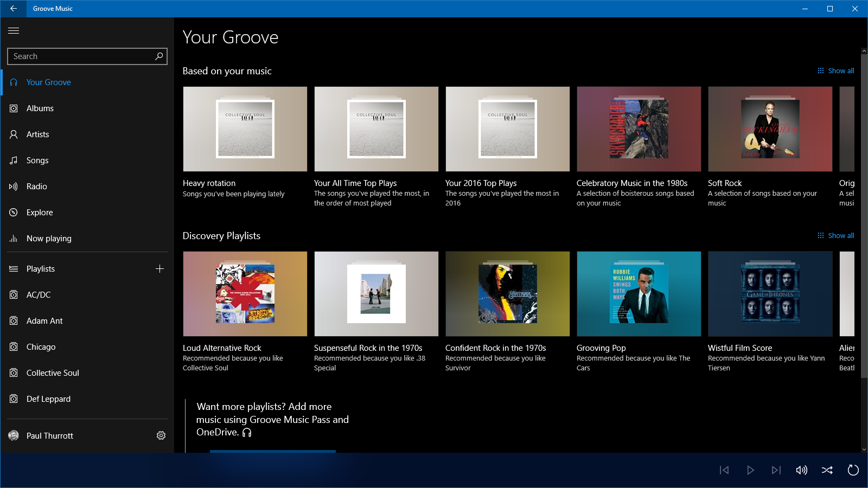Open the Grooving Pop playlist thumbnail
Viewport: 868px width, 488px height.
(639, 294)
